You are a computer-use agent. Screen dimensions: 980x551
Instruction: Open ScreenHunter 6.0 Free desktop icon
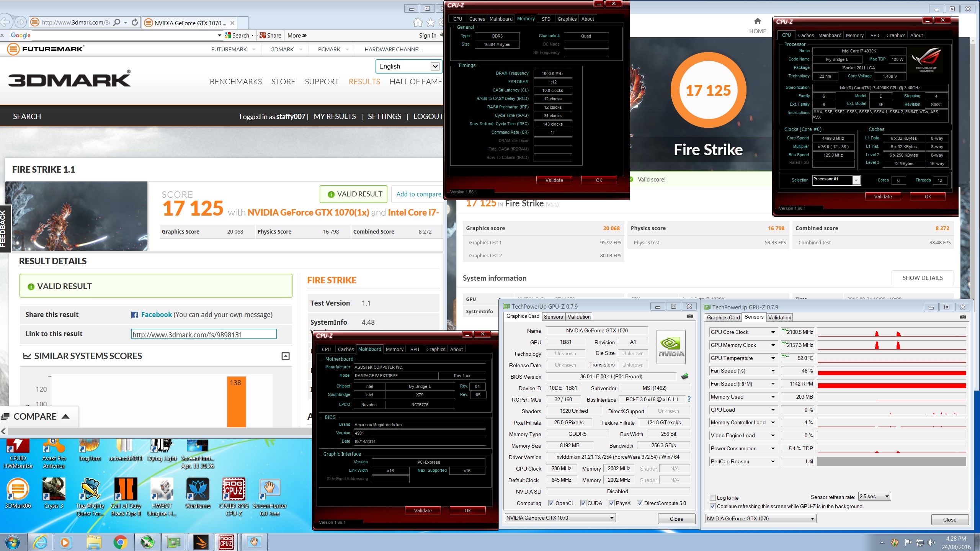(x=269, y=497)
